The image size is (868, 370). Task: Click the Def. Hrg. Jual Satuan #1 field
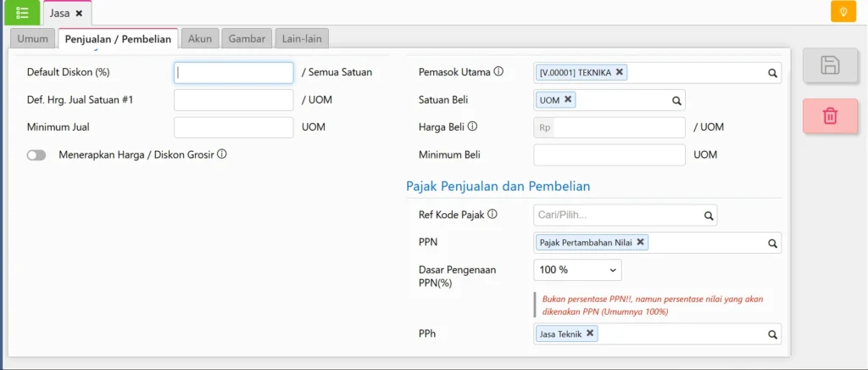(234, 100)
